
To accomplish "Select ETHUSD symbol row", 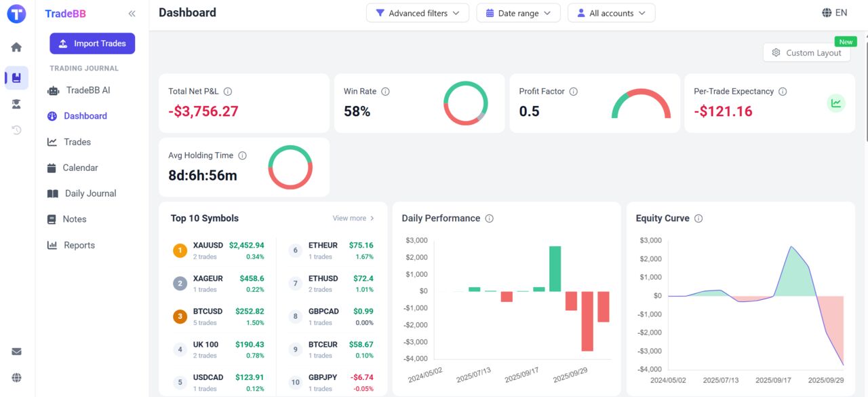I will pyautogui.click(x=331, y=284).
